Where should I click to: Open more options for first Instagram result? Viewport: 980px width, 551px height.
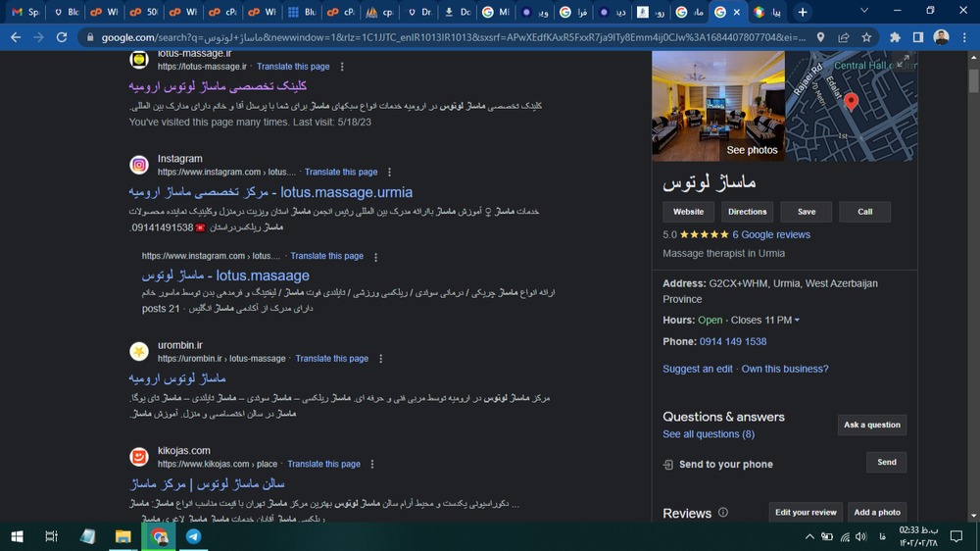pyautogui.click(x=389, y=172)
